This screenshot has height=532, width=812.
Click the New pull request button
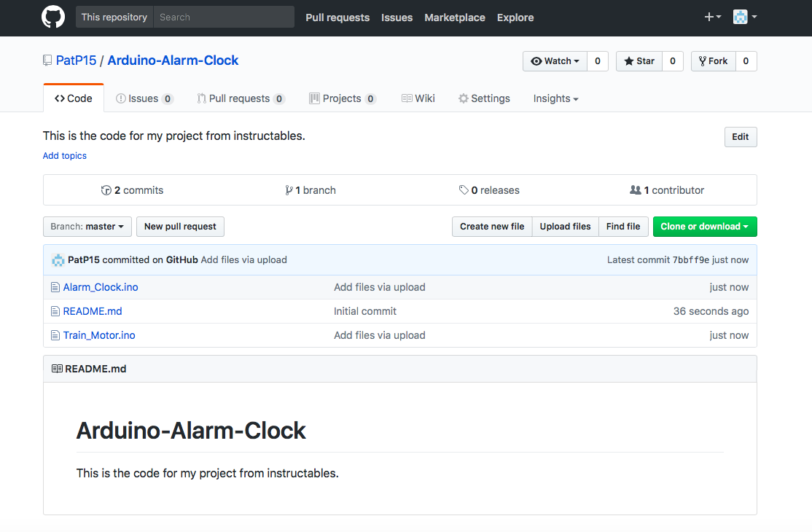click(x=180, y=227)
